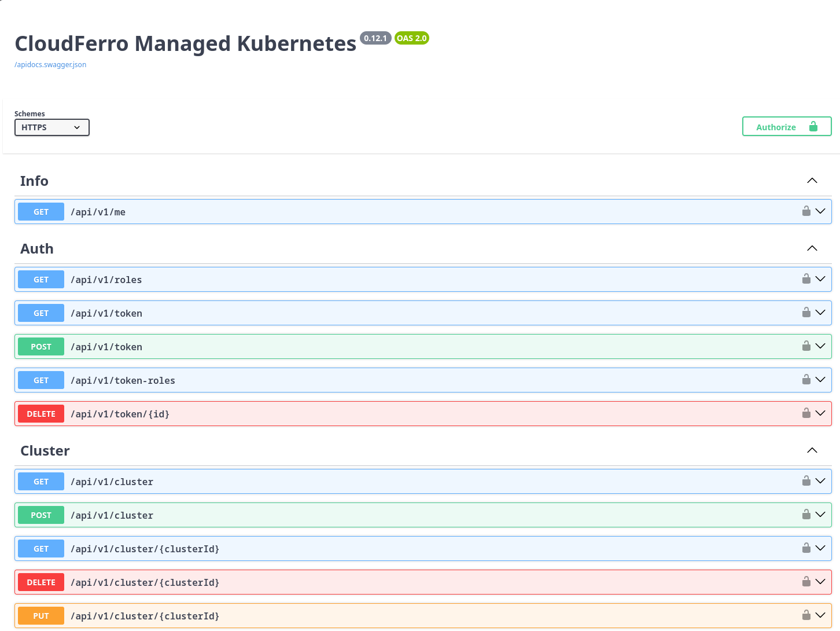840x631 pixels.
Task: Click the POST badge for /api/v1/cluster
Action: 41,515
